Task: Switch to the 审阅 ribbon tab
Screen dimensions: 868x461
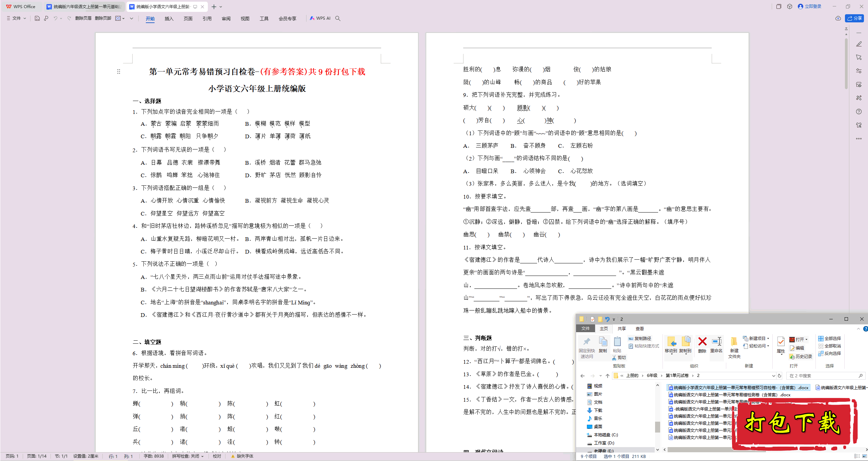Action: (226, 19)
